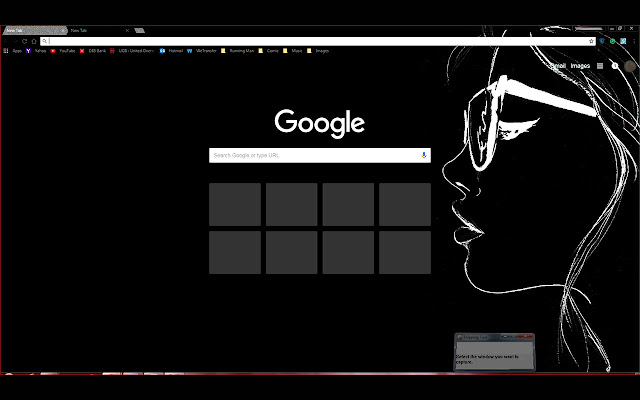Open the Google Images link
The height and width of the screenshot is (400, 640).
point(580,66)
